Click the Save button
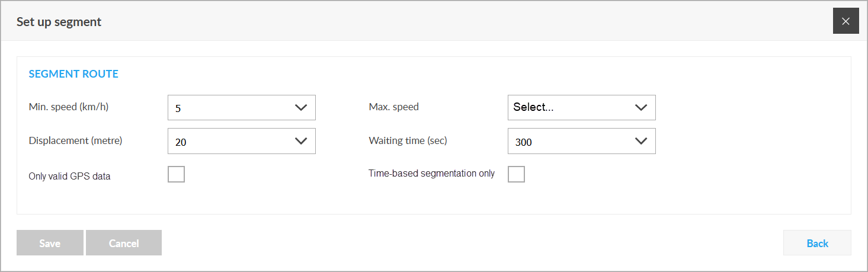Viewport: 868px width, 272px height. (50, 243)
